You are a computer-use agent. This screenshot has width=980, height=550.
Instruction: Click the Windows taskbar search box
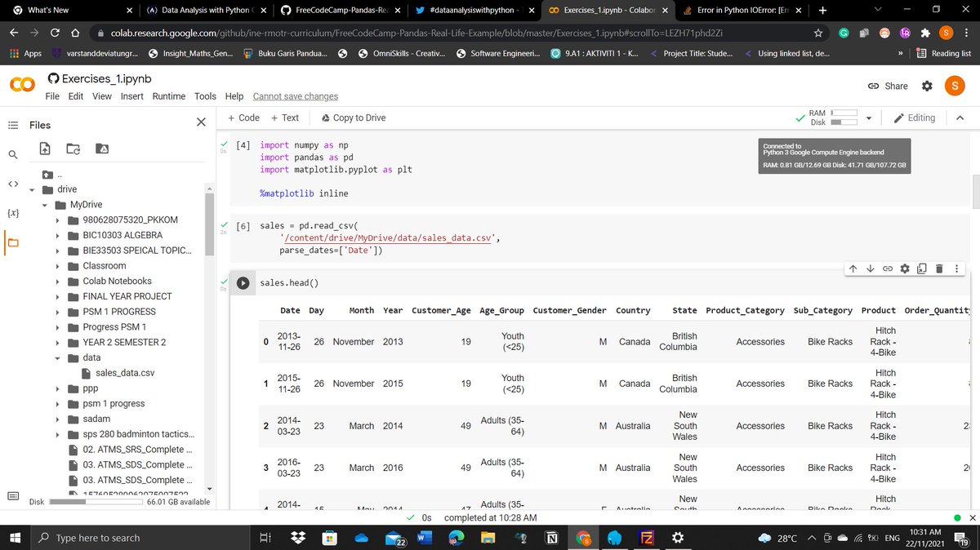tap(139, 538)
